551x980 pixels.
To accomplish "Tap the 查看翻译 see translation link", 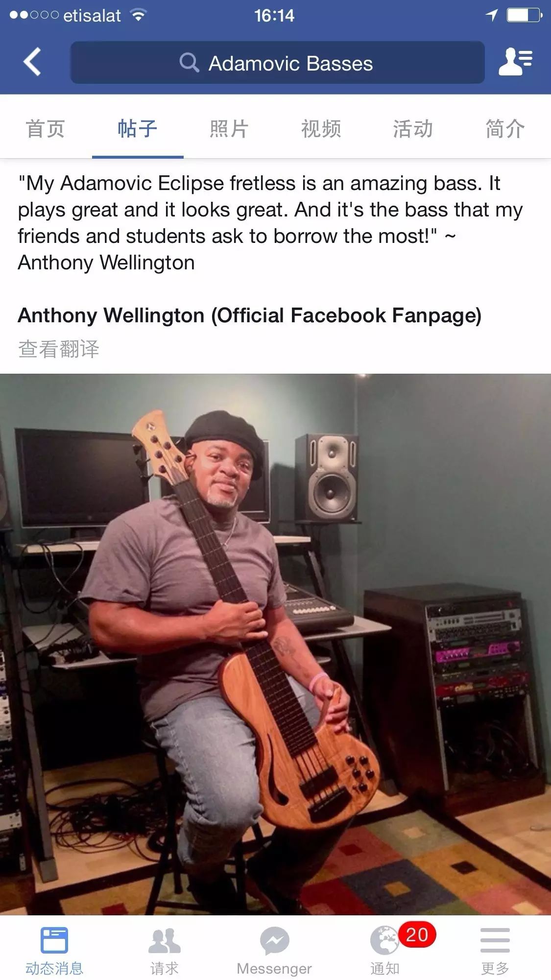I will pyautogui.click(x=59, y=349).
